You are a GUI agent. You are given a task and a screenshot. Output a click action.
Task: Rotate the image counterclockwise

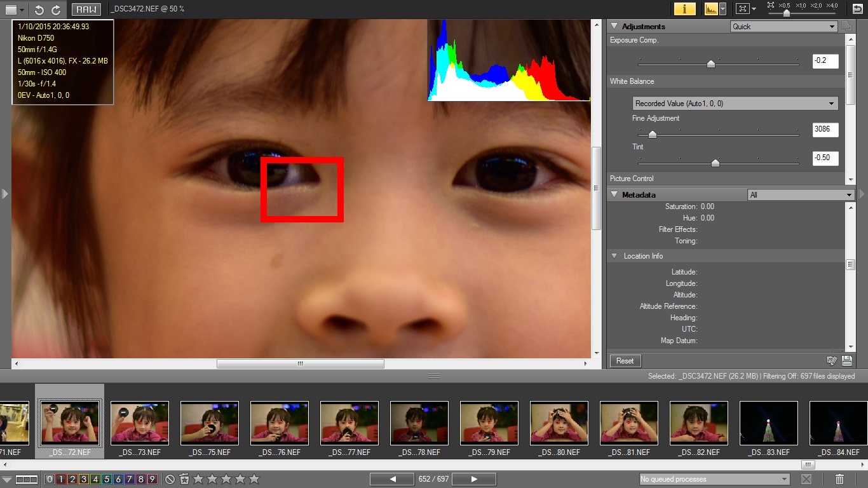tap(39, 10)
